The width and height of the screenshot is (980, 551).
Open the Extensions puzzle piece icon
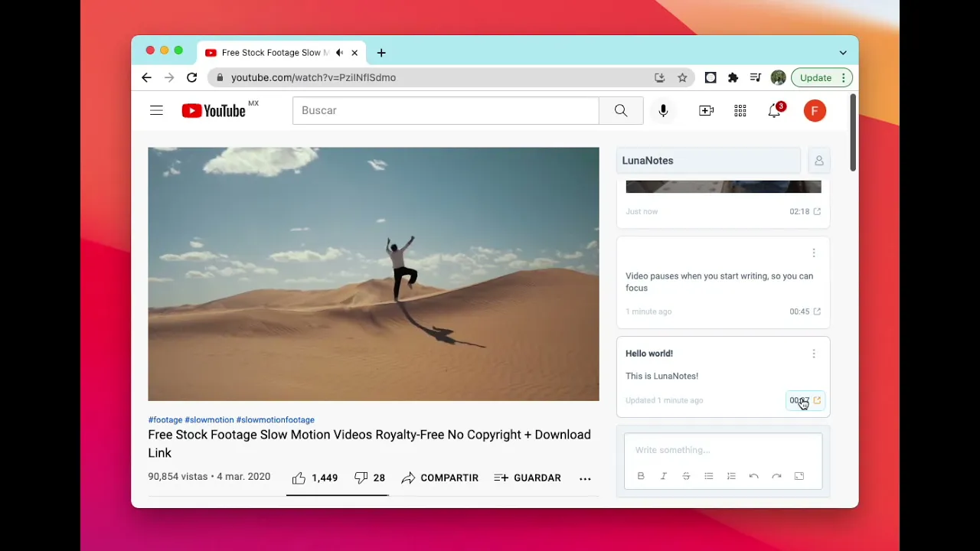click(733, 77)
